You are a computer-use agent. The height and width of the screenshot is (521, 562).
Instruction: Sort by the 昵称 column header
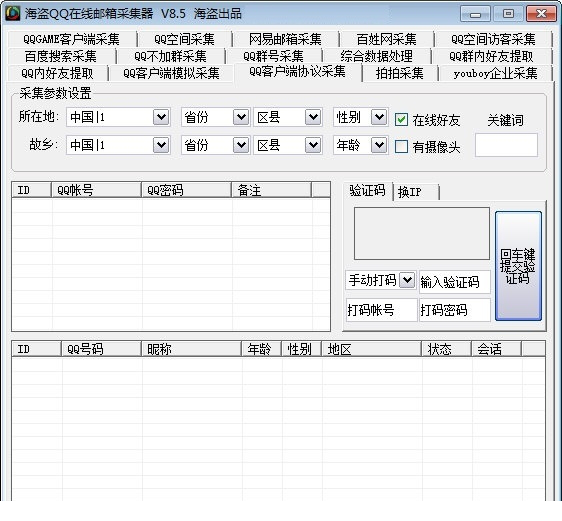(191, 349)
